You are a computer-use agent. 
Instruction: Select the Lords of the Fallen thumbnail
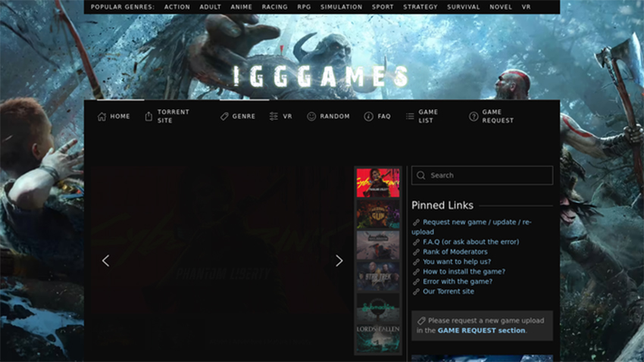point(378,339)
